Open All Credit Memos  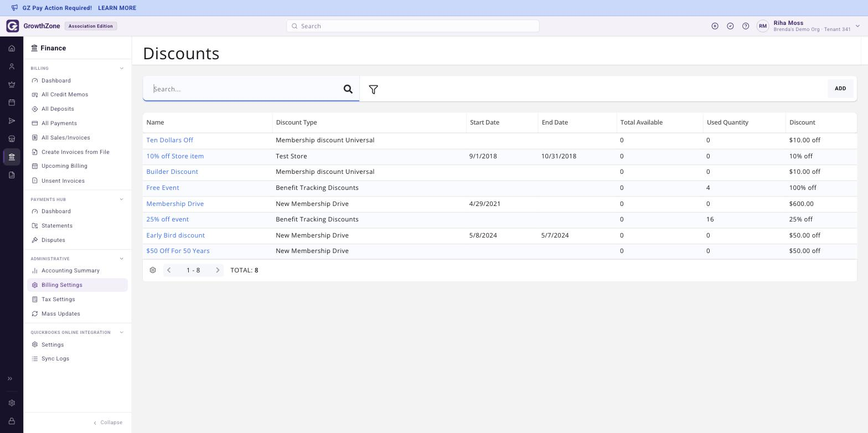pos(65,95)
